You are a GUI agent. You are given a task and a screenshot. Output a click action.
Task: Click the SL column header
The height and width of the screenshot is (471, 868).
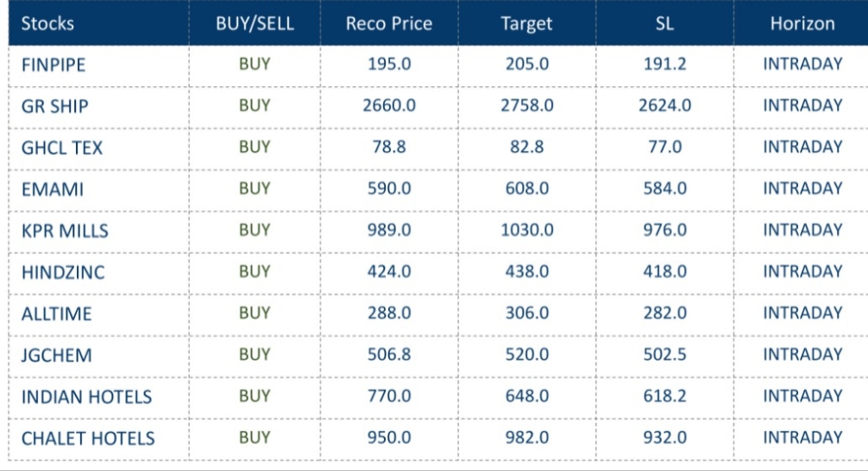point(664,23)
